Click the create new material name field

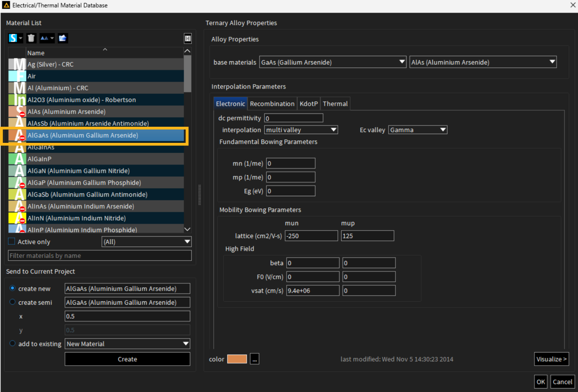click(128, 289)
